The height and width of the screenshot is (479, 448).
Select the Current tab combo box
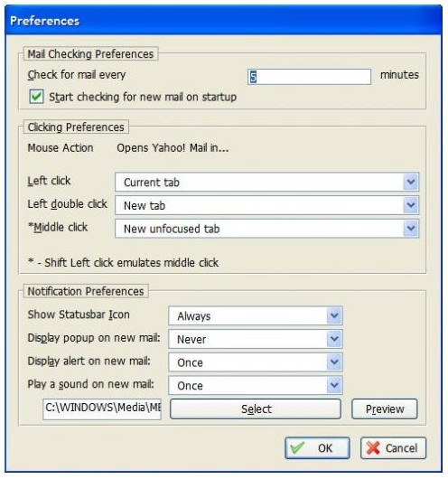[267, 182]
